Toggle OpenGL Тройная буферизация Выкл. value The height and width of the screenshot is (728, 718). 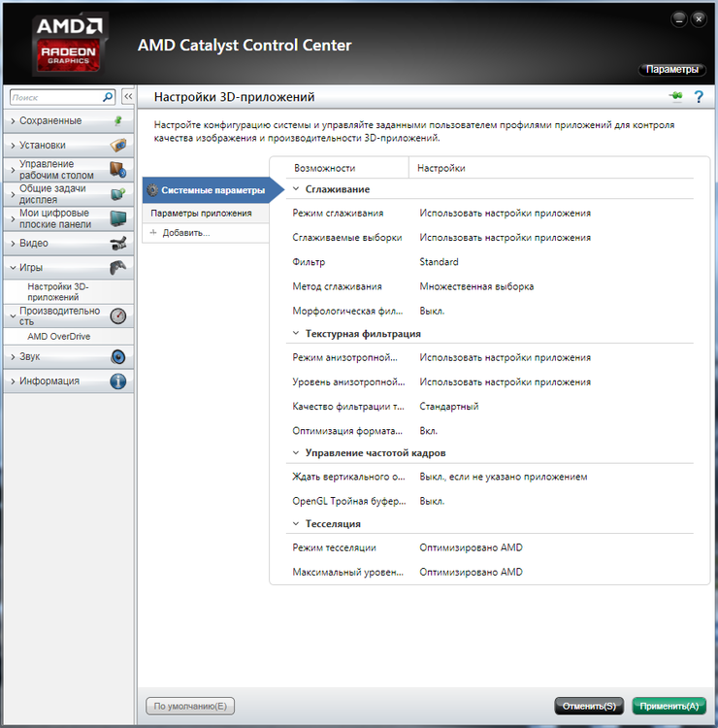tap(432, 502)
